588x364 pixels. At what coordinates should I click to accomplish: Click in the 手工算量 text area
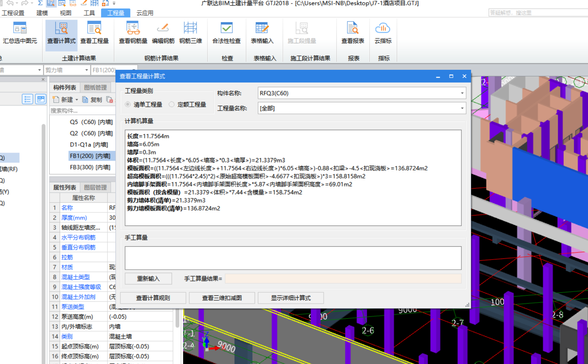point(293,258)
